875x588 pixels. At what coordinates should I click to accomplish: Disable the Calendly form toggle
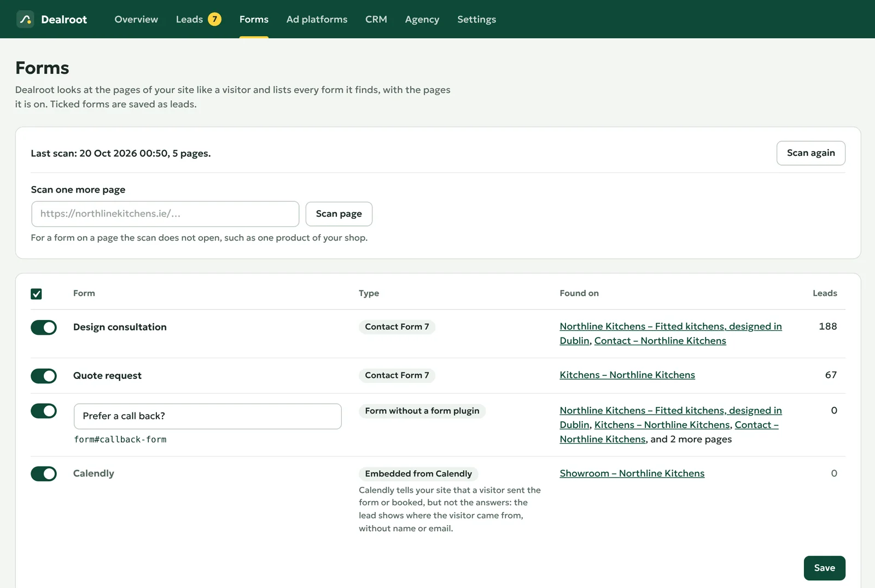click(44, 474)
